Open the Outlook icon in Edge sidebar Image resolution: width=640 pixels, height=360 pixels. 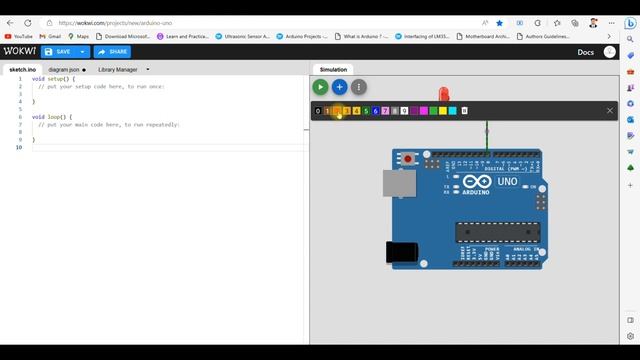pyautogui.click(x=630, y=120)
